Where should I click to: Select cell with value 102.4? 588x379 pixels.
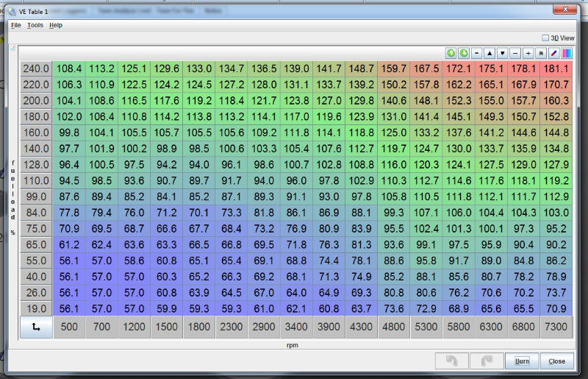point(426,228)
